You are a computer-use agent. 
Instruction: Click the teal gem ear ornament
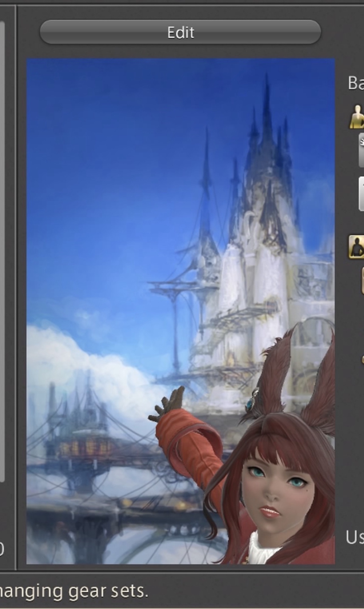click(251, 403)
